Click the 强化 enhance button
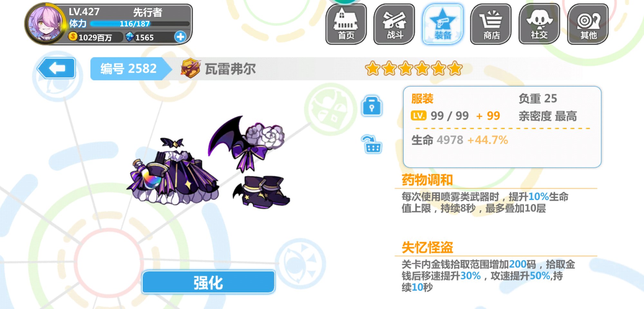This screenshot has width=644, height=309. [208, 282]
